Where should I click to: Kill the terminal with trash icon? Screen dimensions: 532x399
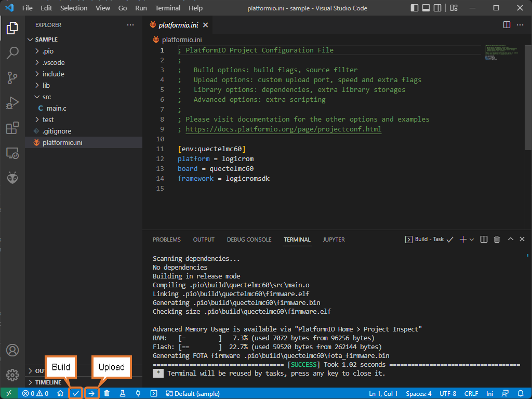tap(497, 239)
